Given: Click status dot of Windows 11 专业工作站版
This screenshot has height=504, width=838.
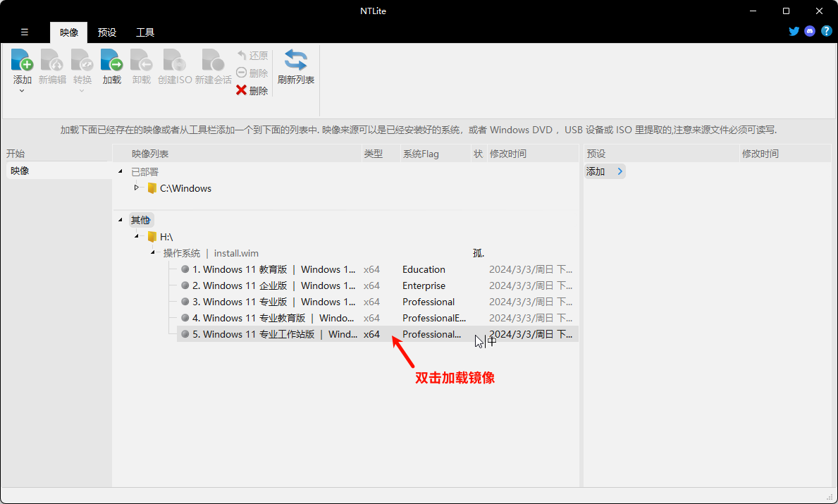Looking at the screenshot, I should [185, 333].
